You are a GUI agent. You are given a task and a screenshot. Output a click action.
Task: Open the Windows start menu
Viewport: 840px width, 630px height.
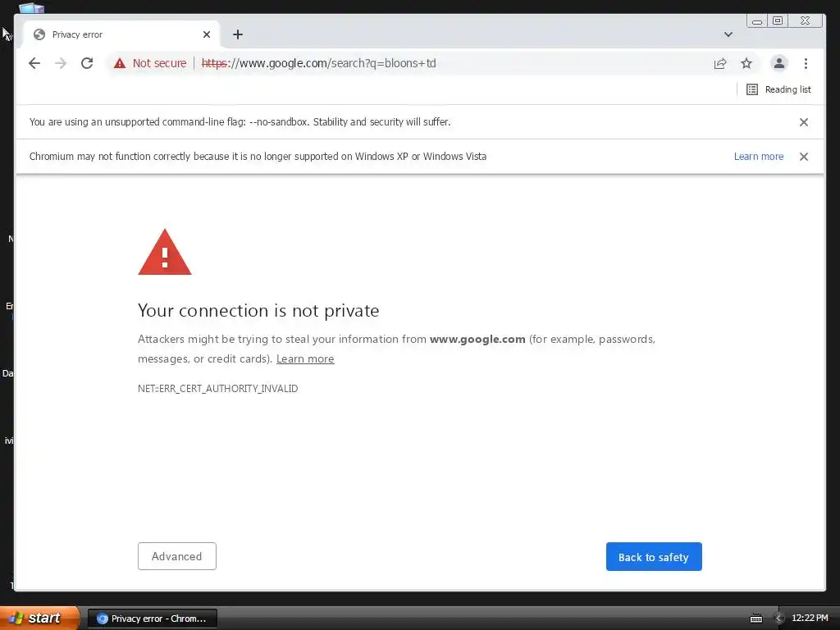click(39, 618)
